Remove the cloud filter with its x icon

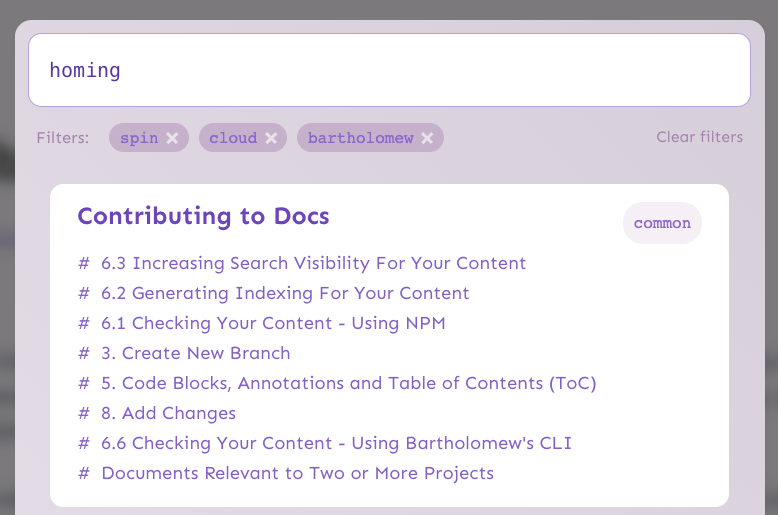271,138
